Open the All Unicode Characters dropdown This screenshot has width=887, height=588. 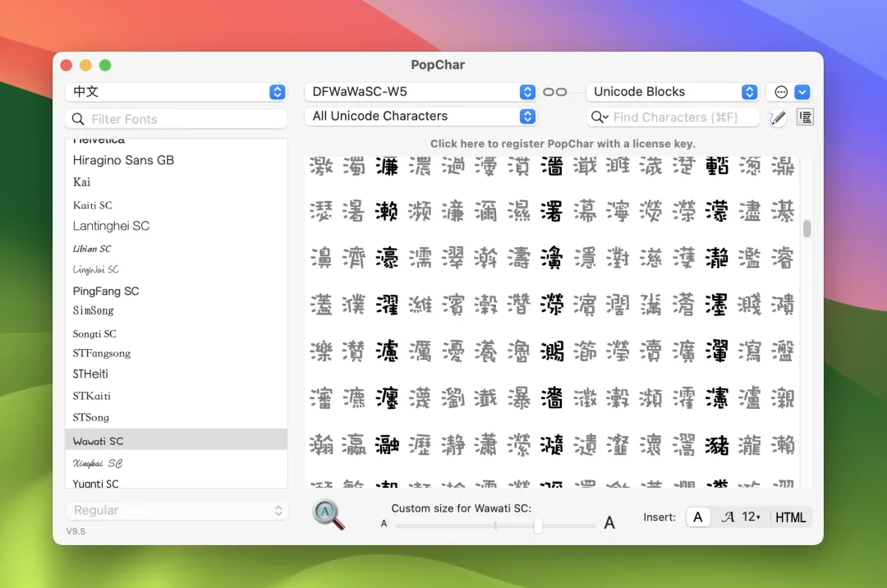tap(421, 116)
